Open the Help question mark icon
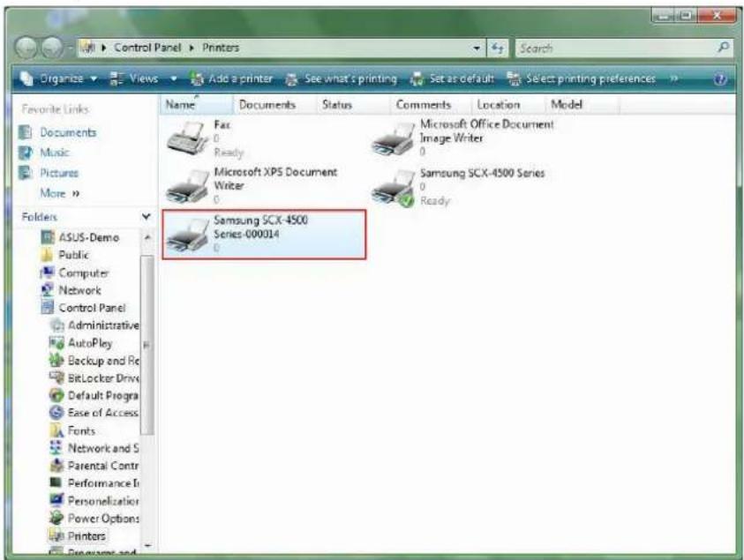This screenshot has height=560, width=744. click(720, 79)
